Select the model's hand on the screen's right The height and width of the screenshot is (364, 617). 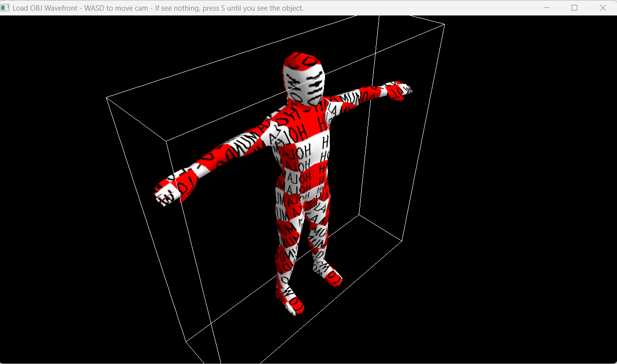(x=398, y=90)
